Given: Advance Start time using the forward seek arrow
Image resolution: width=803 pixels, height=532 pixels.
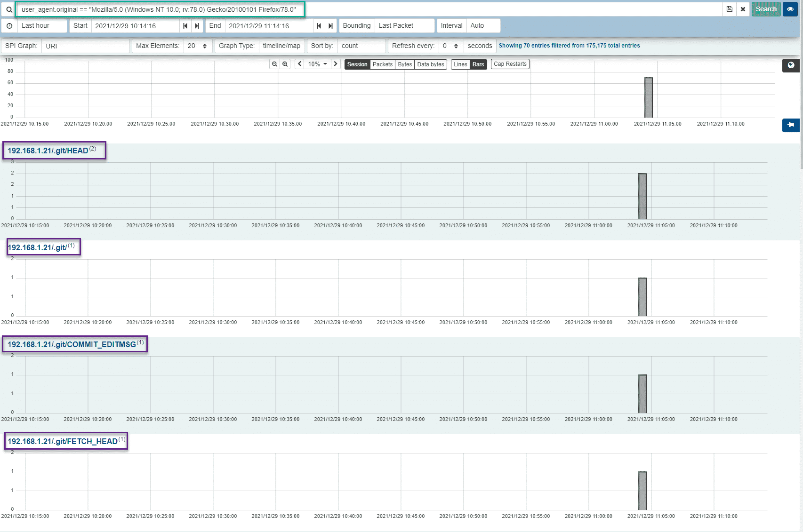Looking at the screenshot, I should point(197,26).
